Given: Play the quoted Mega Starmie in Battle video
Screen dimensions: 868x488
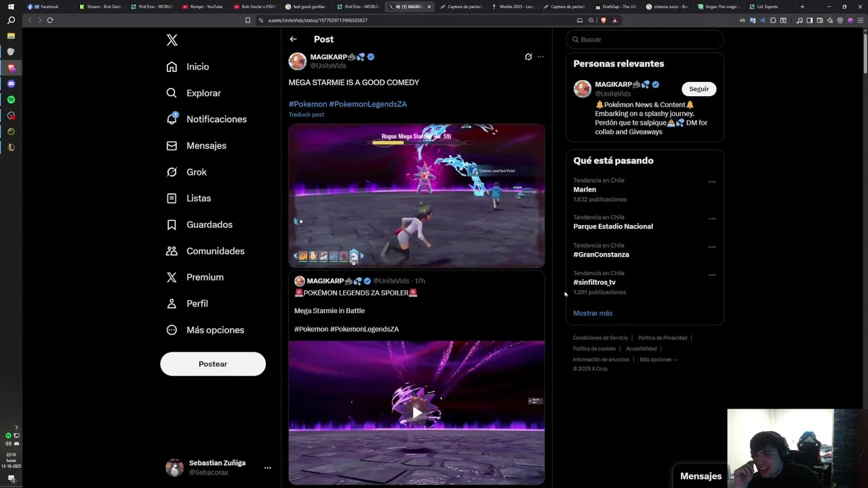Looking at the screenshot, I should pyautogui.click(x=416, y=412).
